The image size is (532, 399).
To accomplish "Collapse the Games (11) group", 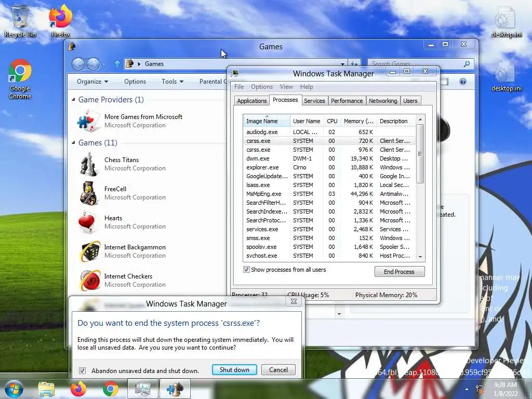I will click(x=74, y=142).
